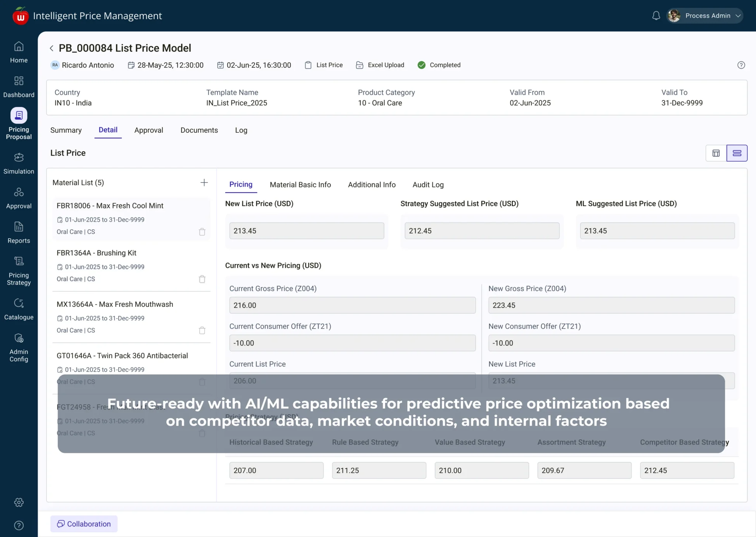Open settings gear in sidebar
This screenshot has height=537, width=756.
(19, 502)
